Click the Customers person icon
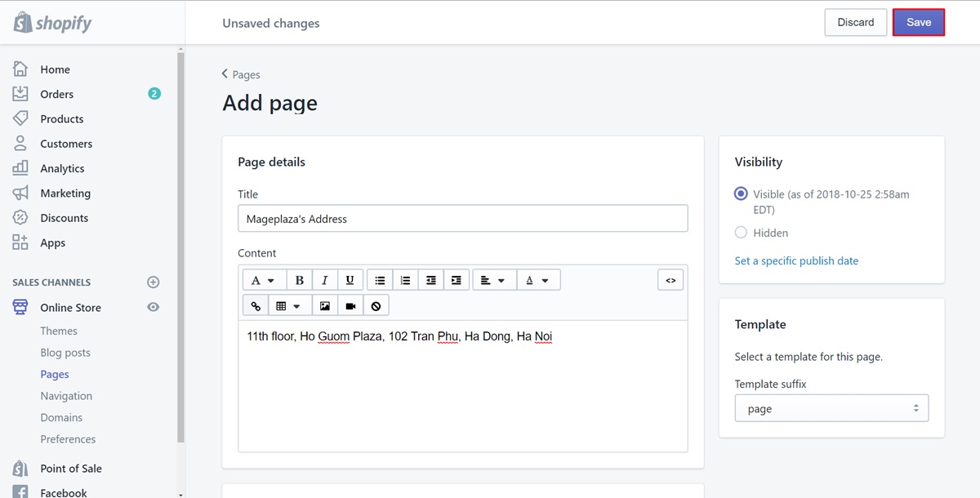The height and width of the screenshot is (498, 980). pyautogui.click(x=20, y=144)
